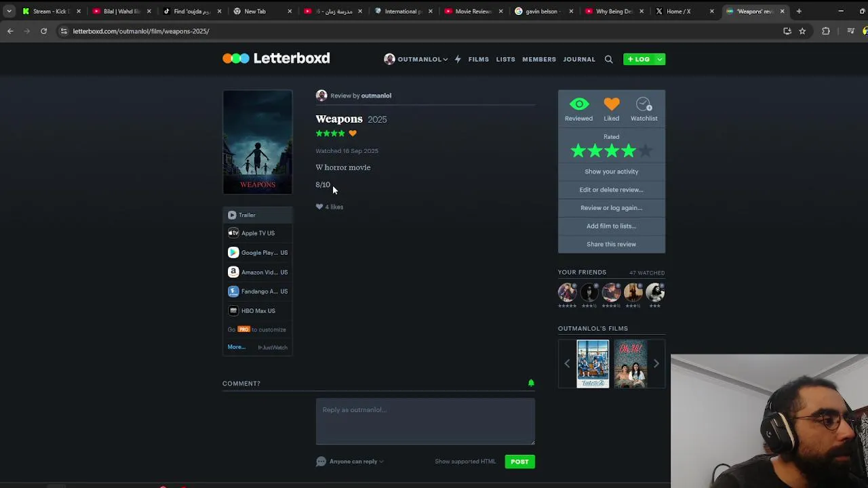868x488 pixels.
Task: Play the Trailer
Action: point(258,215)
